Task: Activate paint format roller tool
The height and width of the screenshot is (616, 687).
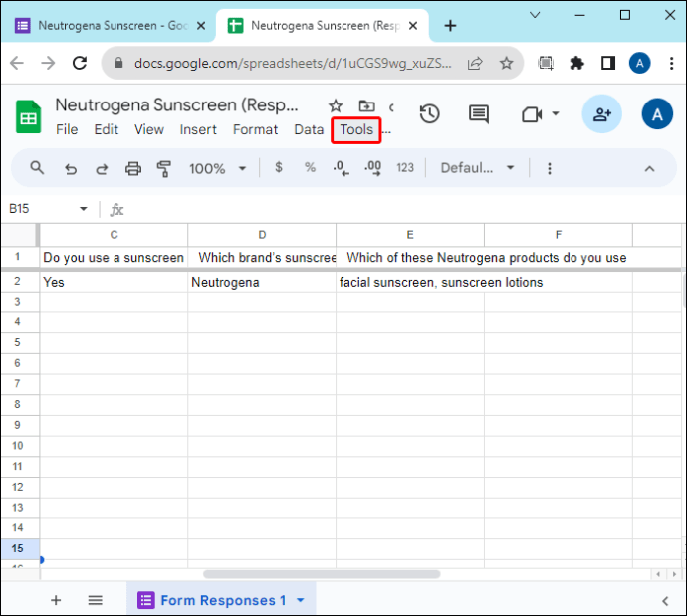Action: pyautogui.click(x=164, y=168)
